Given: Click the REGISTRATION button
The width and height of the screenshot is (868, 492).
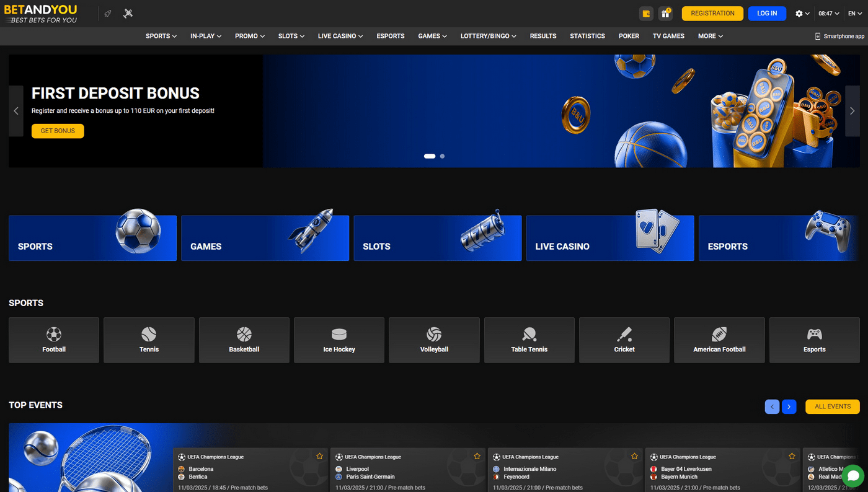Looking at the screenshot, I should (x=712, y=14).
